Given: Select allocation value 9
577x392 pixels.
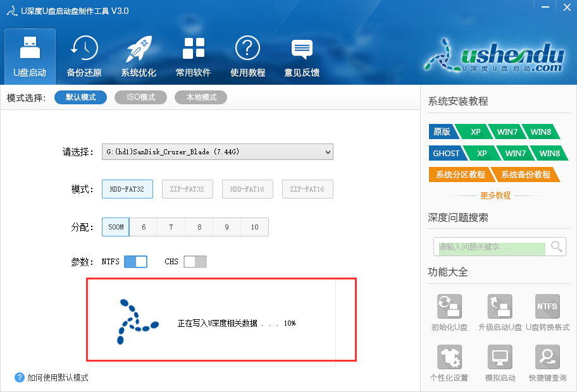Looking at the screenshot, I should (x=226, y=227).
